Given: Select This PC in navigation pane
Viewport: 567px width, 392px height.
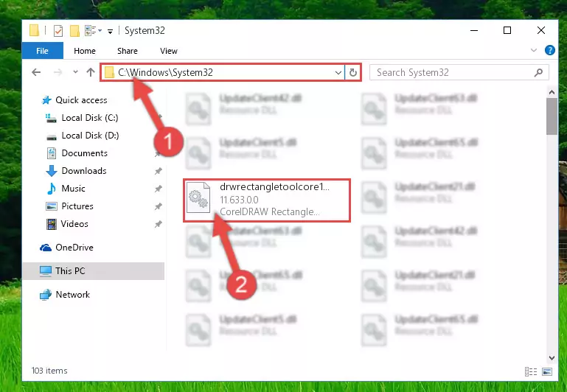Looking at the screenshot, I should click(x=94, y=271).
